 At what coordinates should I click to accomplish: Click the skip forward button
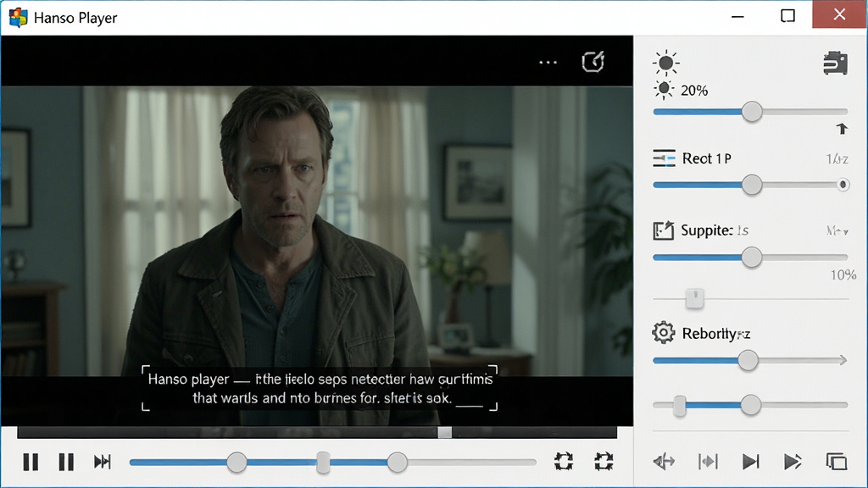coord(103,462)
